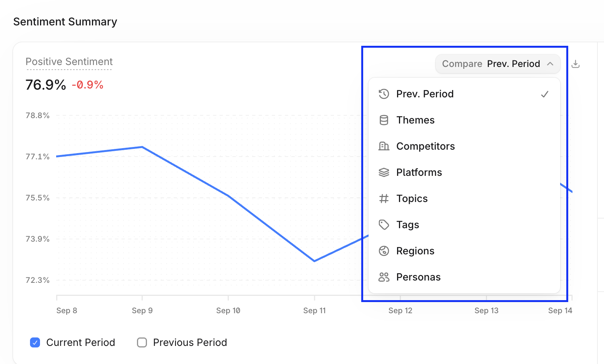Viewport: 604px width, 364px height.
Task: Click the hashtag icon beside Topics
Action: coord(384,199)
